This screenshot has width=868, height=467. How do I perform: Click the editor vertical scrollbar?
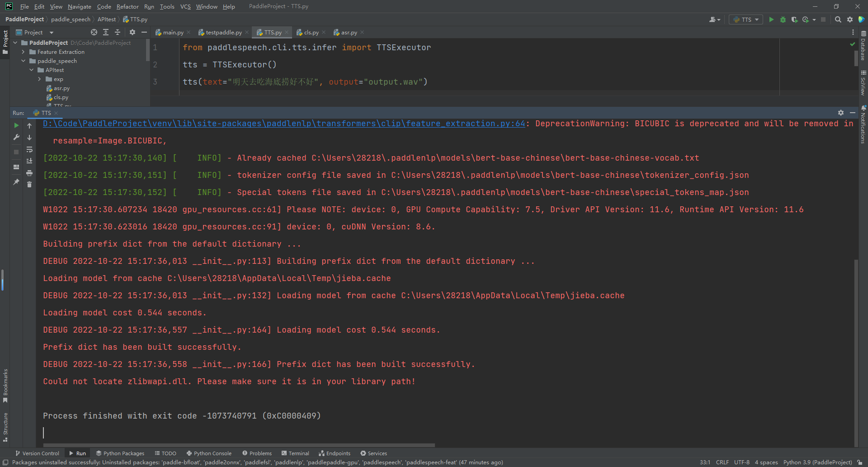pos(856,58)
